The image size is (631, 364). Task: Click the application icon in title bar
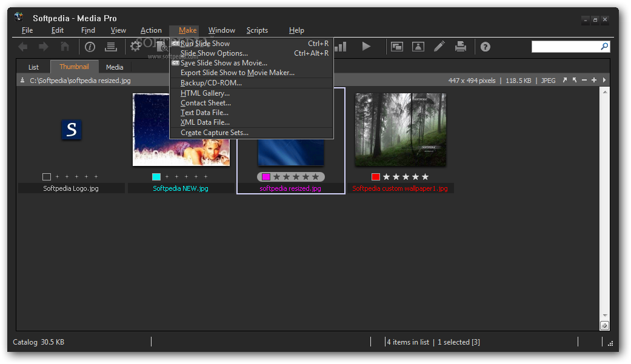(19, 17)
